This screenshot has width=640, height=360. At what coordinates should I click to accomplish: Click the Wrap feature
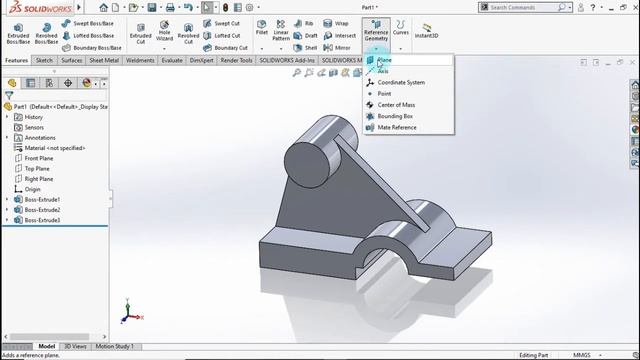(x=336, y=23)
